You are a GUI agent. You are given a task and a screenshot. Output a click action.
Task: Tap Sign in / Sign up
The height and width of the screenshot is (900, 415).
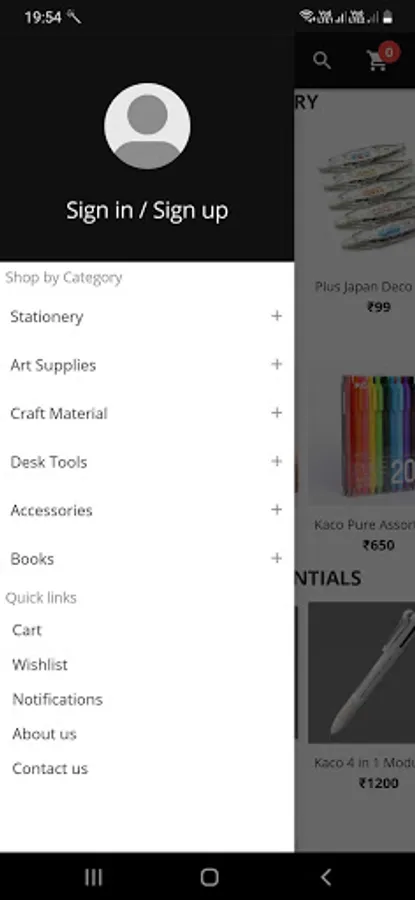147,211
